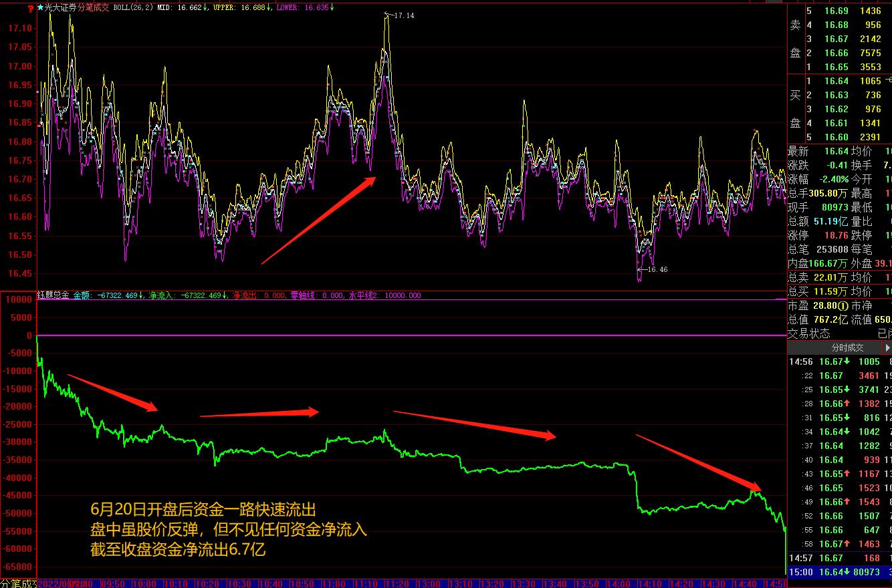Click the 总额 51.19亿 turnover value
The height and width of the screenshot is (588, 892).
[x=830, y=221]
